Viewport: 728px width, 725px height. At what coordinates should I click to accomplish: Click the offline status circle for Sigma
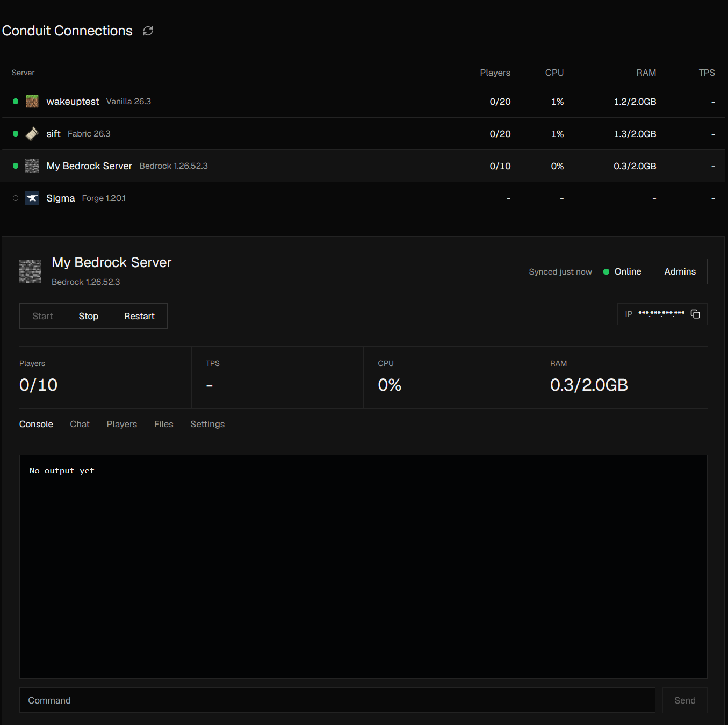16,198
